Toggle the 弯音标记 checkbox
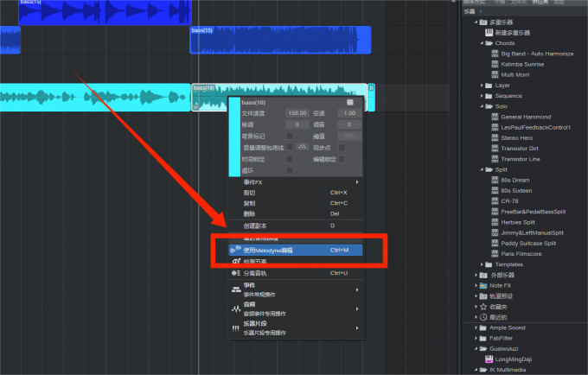 click(x=290, y=136)
